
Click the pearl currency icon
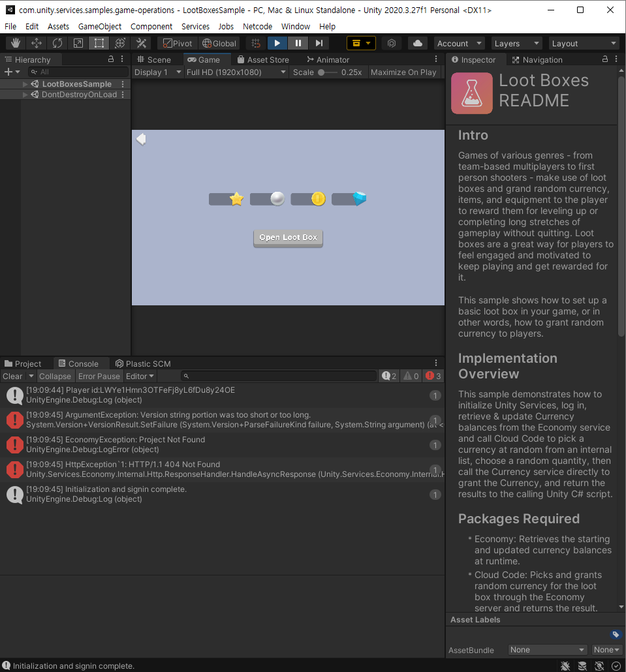click(277, 199)
